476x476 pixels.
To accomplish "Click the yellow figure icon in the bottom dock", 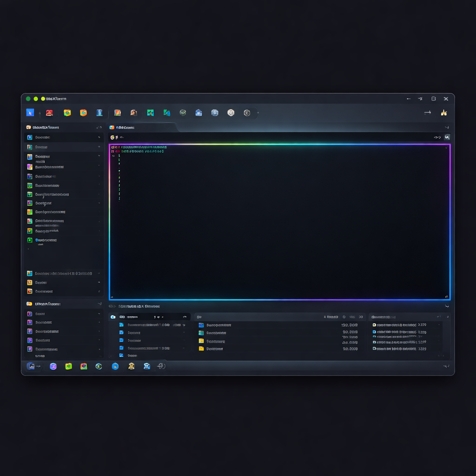I will (132, 366).
